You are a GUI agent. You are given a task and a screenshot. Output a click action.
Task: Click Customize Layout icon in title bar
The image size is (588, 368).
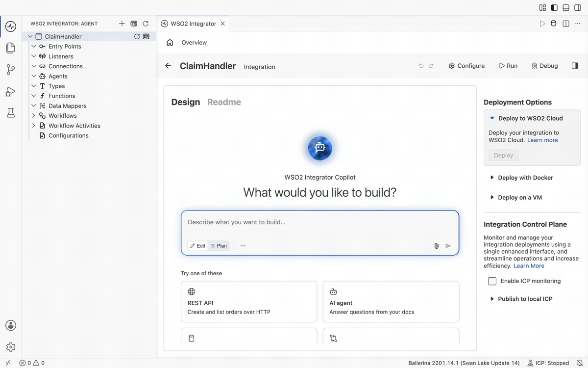click(542, 8)
